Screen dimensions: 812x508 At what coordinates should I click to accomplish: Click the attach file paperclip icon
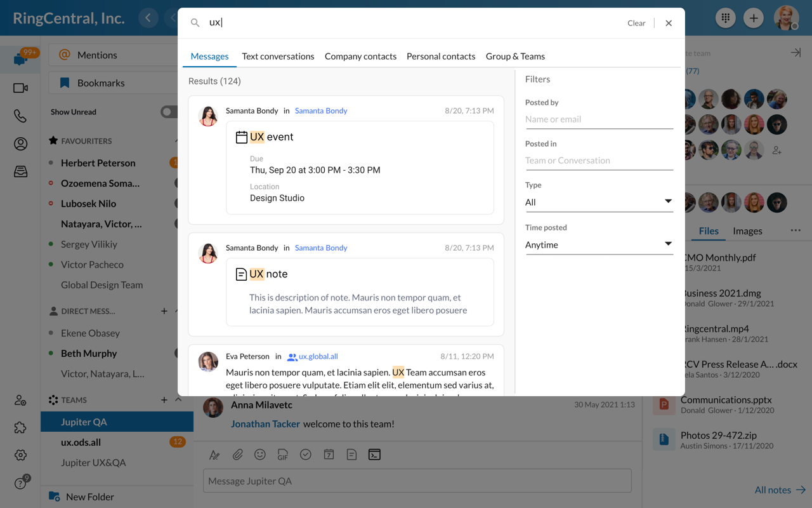237,455
